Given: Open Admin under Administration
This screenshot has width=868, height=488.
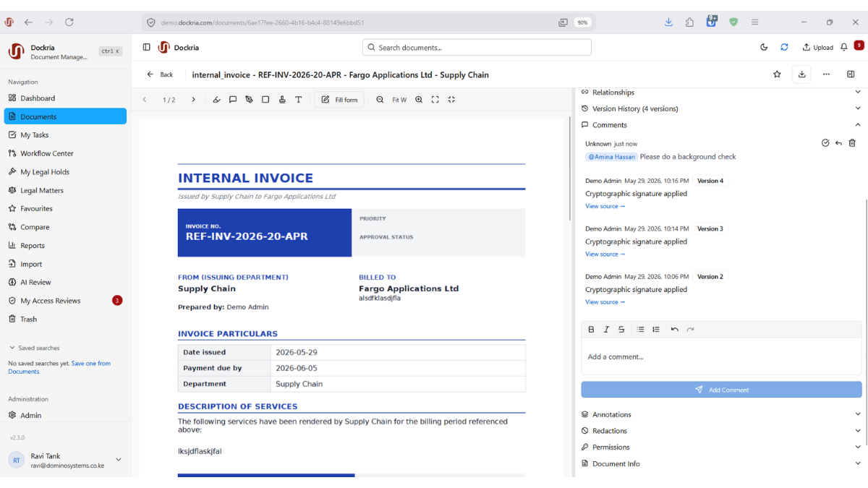Looking at the screenshot, I should coord(65,415).
